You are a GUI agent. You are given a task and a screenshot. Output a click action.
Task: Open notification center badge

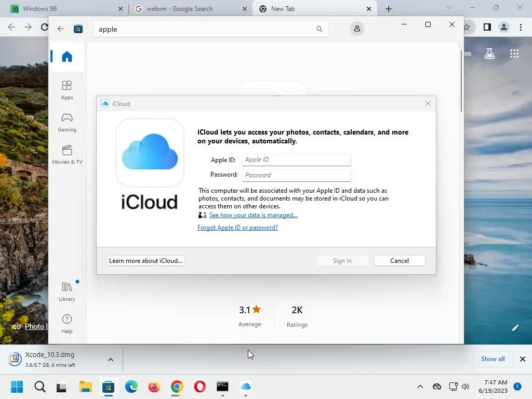point(517,386)
